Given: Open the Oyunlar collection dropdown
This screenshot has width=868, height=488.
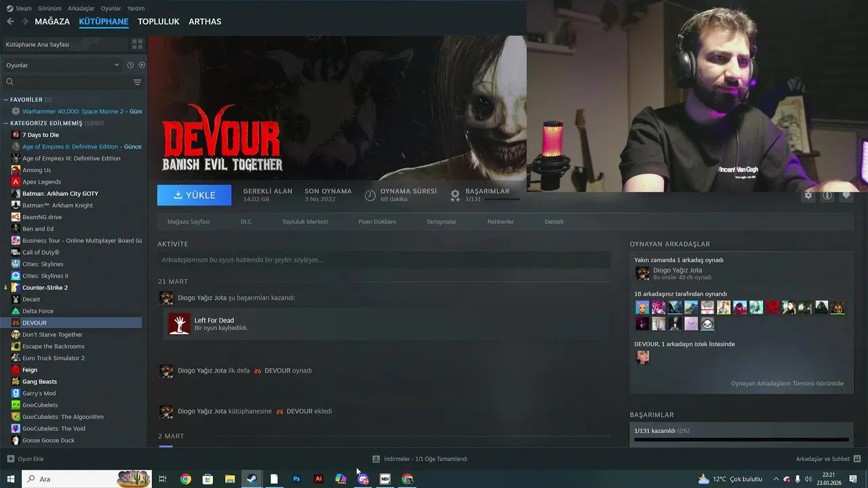Looking at the screenshot, I should [x=62, y=65].
